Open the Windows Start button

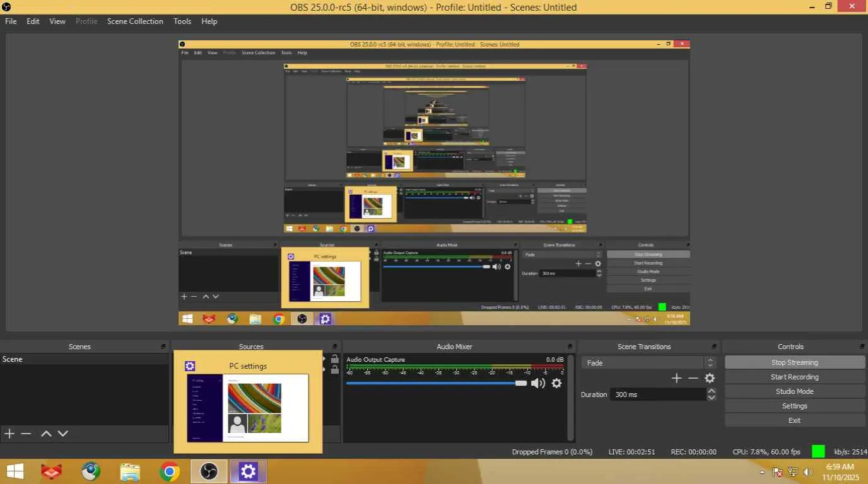pos(15,471)
